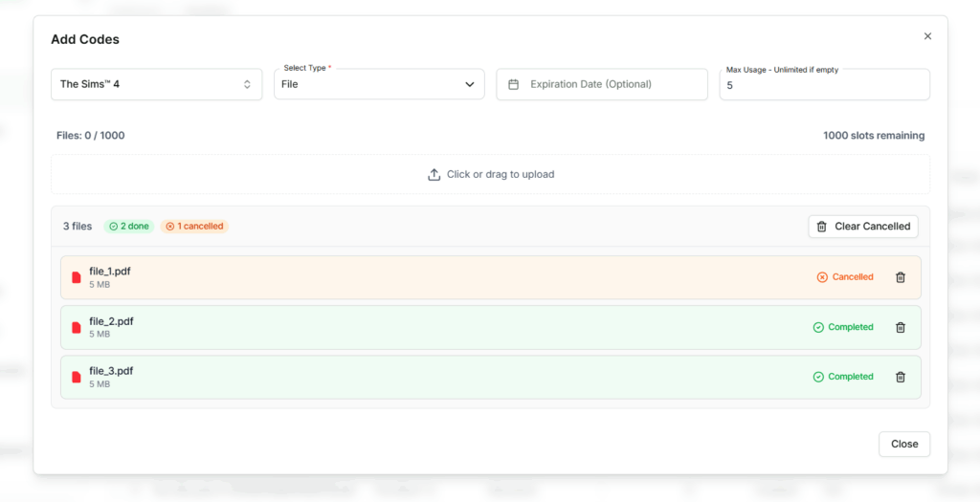
Task: Click the upload arrow icon in drop zone
Action: click(434, 175)
